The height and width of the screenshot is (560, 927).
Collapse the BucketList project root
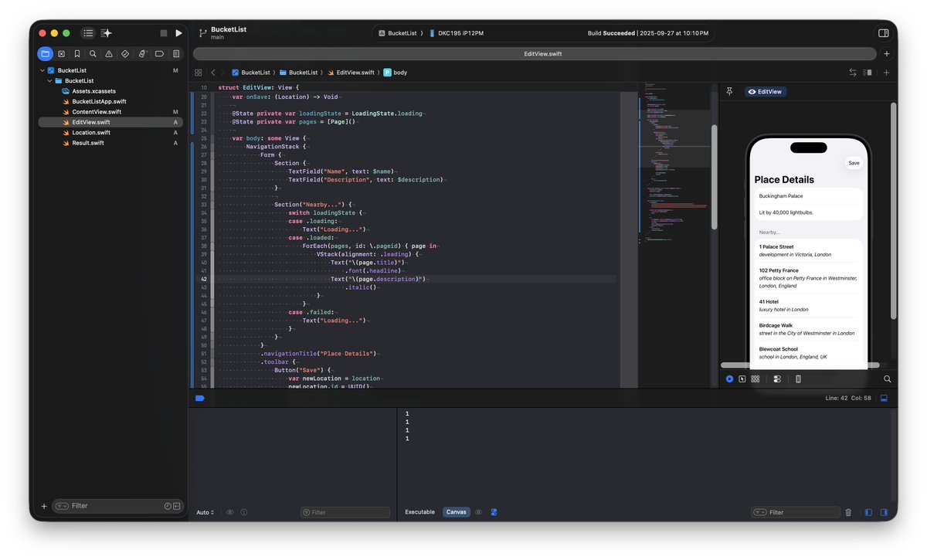(x=42, y=70)
